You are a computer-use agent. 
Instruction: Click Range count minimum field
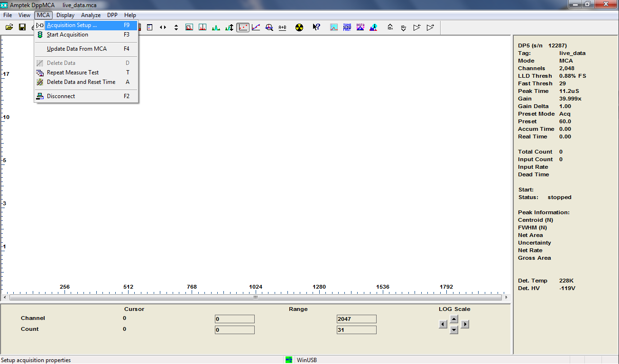pyautogui.click(x=235, y=330)
